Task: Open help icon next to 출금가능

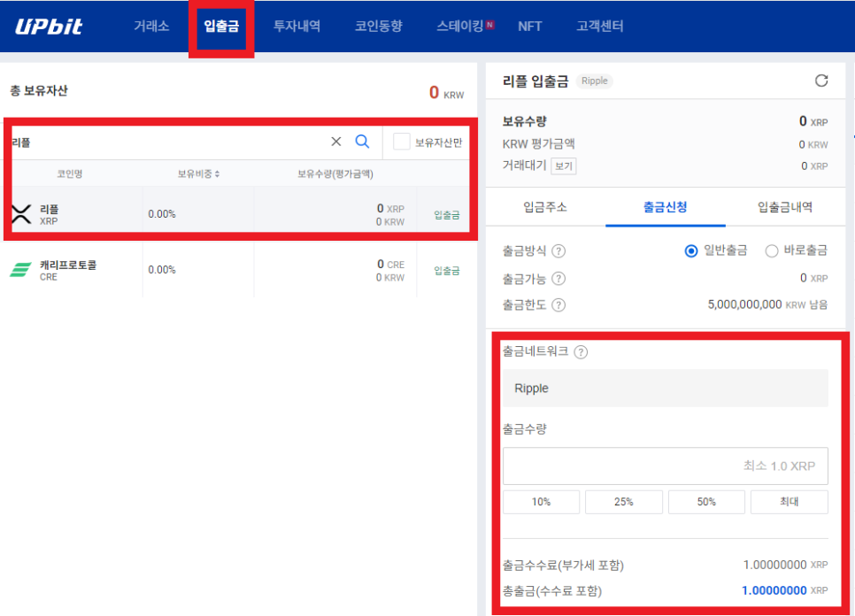Action: pyautogui.click(x=558, y=279)
